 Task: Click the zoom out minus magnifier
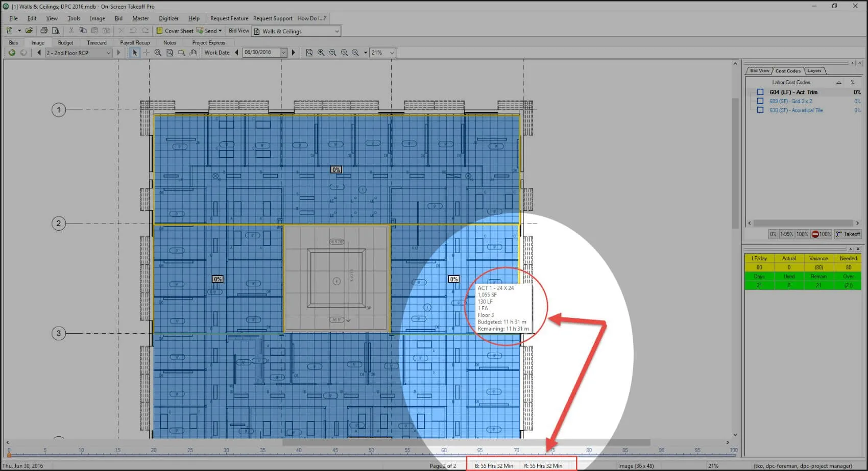(333, 53)
